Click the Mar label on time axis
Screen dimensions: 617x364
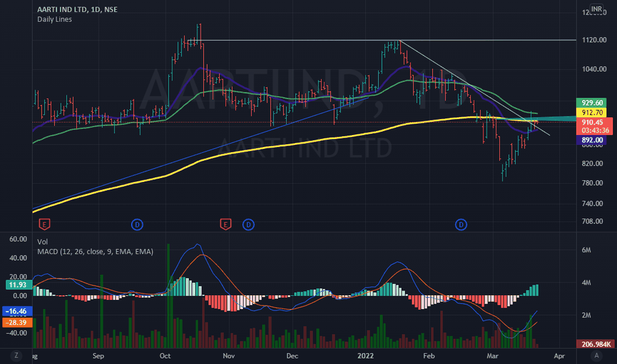click(x=493, y=356)
